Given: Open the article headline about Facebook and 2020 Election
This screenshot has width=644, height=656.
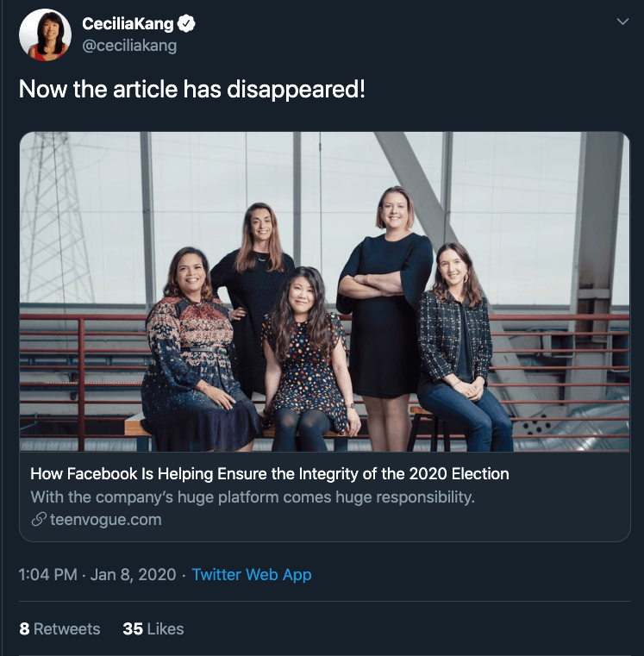Looking at the screenshot, I should [270, 473].
